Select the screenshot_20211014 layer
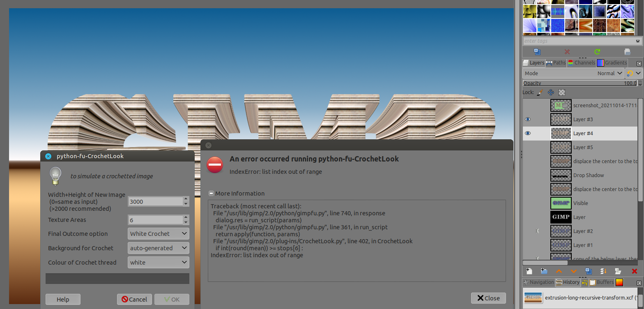644x309 pixels. 580,105
